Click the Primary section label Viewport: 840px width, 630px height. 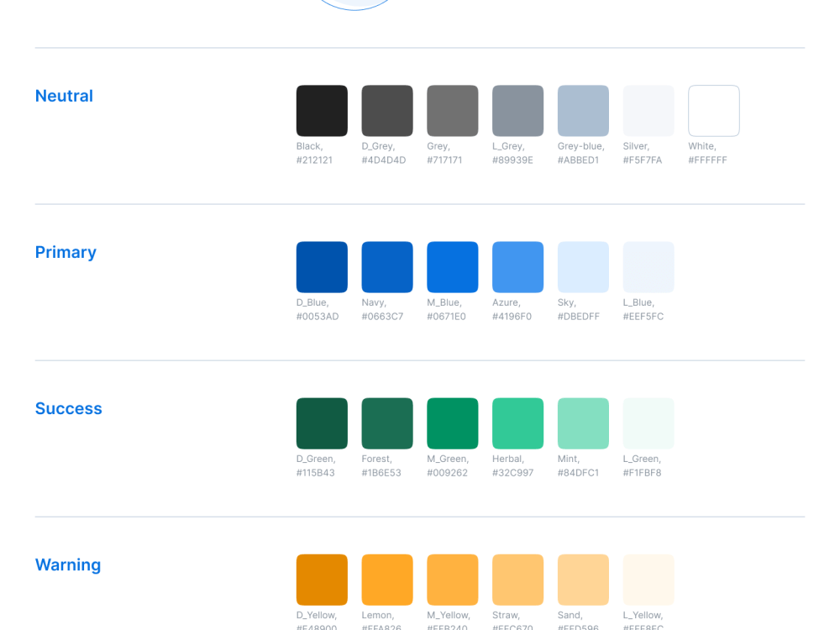(66, 252)
